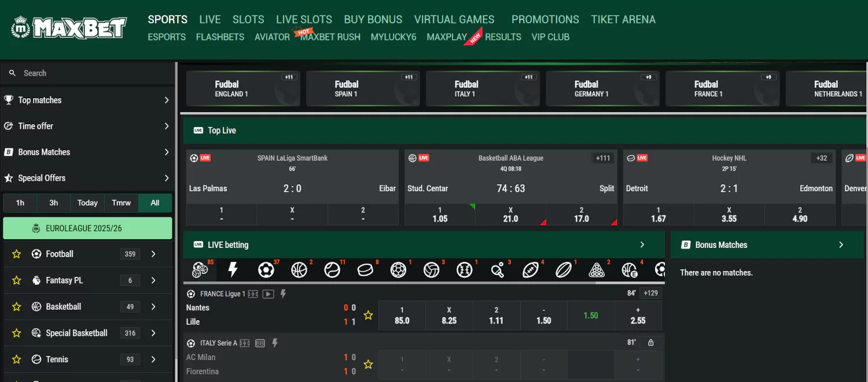Filter live betting by basketball icon

[299, 270]
